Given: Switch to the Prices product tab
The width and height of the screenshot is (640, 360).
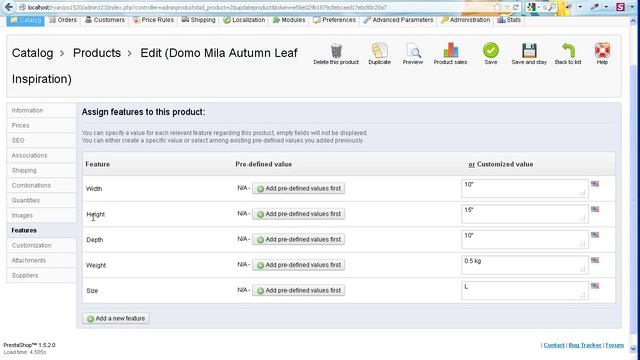Looking at the screenshot, I should point(41,125).
